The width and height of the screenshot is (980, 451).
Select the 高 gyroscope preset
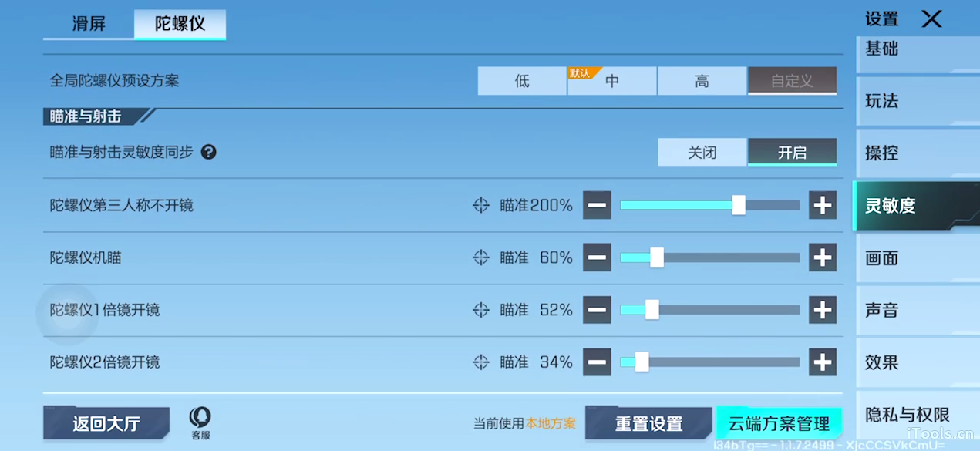[x=702, y=81]
